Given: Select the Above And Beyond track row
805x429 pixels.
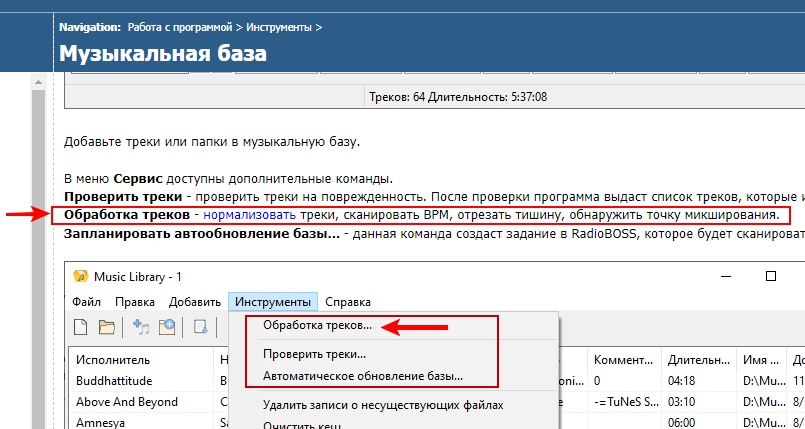Looking at the screenshot, I should (127, 401).
